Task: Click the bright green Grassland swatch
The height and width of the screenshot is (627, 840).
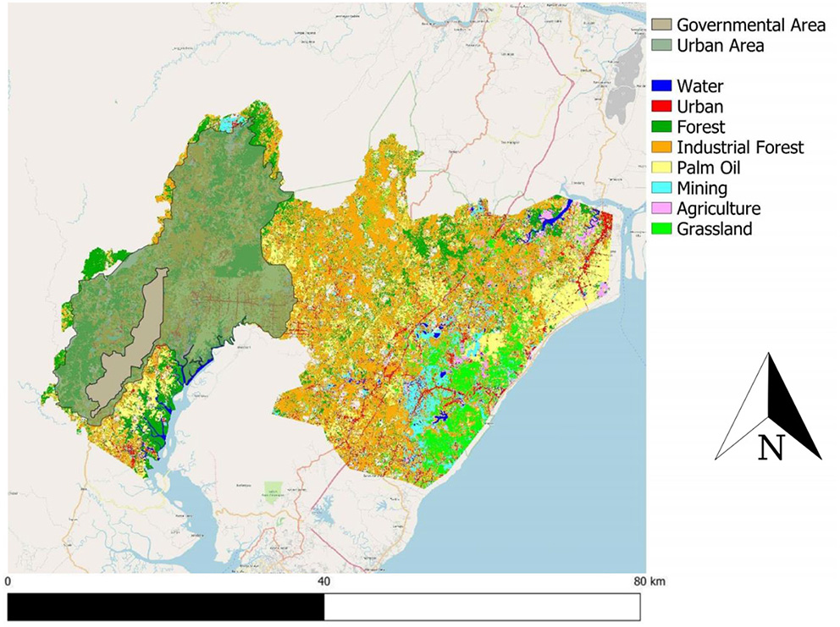Action: click(661, 229)
